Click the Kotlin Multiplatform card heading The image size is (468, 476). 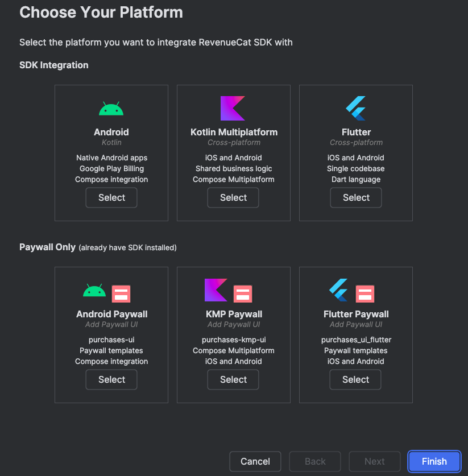click(234, 132)
